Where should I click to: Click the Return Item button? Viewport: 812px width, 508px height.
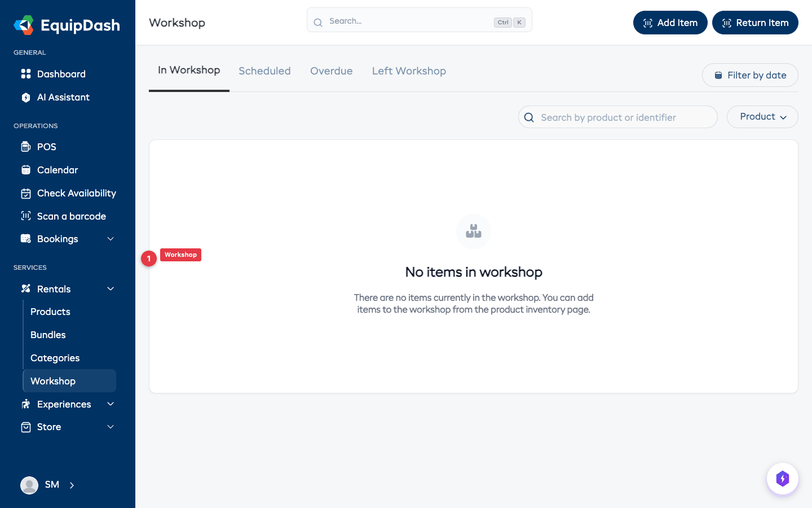755,23
